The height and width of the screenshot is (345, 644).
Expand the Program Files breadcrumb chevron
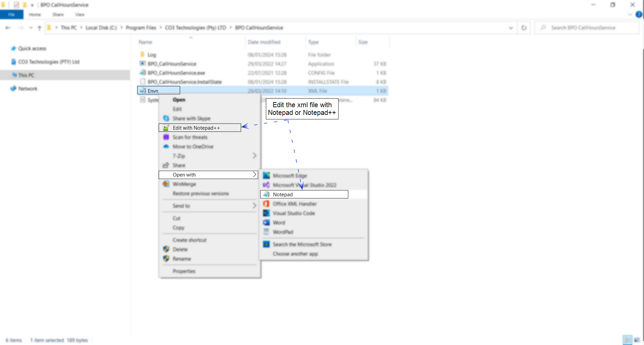click(161, 27)
